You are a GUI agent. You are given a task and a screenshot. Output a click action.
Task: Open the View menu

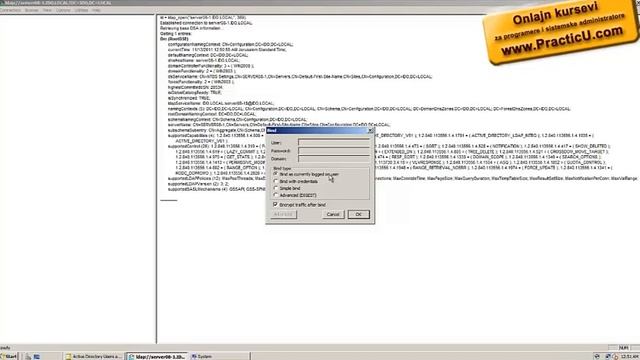pyautogui.click(x=47, y=10)
